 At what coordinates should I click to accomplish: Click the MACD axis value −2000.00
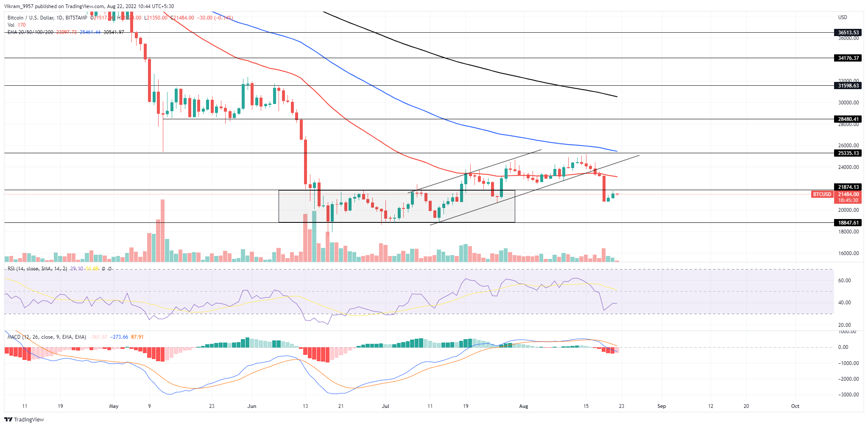coord(848,379)
